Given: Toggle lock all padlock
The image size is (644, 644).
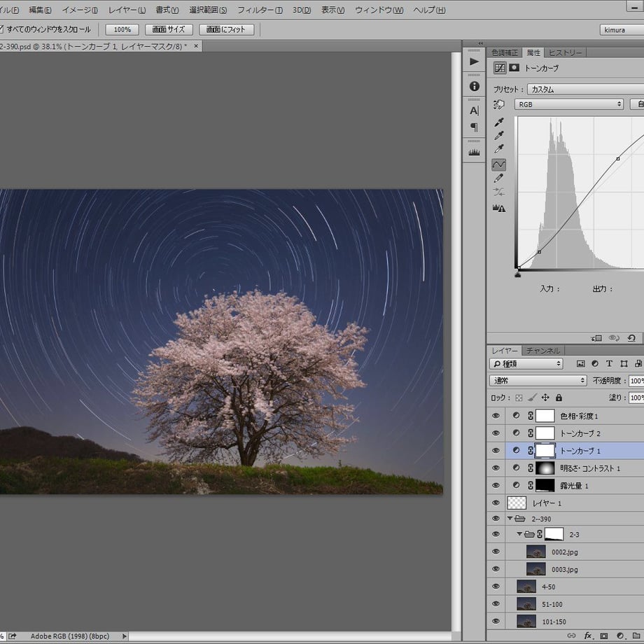Looking at the screenshot, I should click(559, 398).
